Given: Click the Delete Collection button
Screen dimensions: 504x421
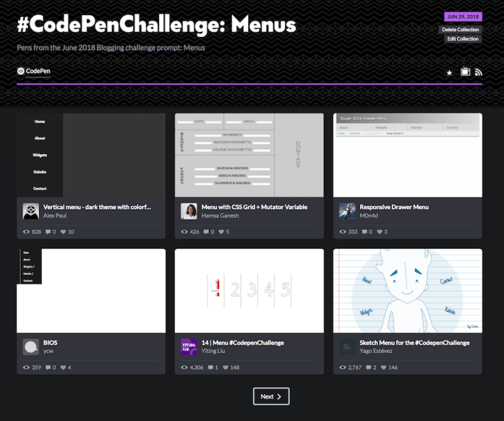Looking at the screenshot, I should (461, 29).
